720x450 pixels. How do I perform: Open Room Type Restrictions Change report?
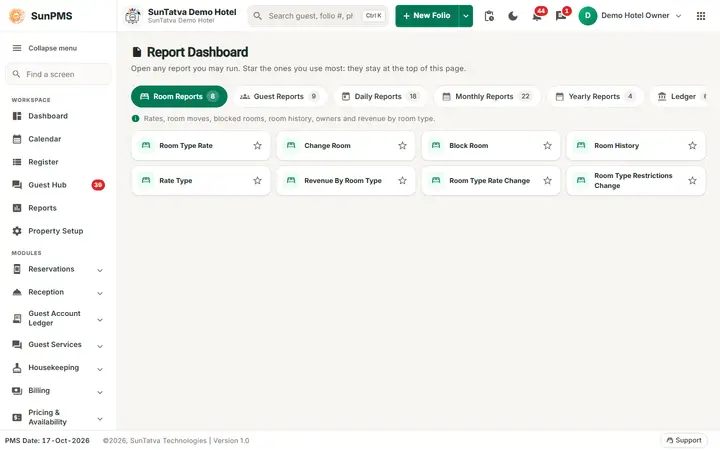[x=636, y=180]
